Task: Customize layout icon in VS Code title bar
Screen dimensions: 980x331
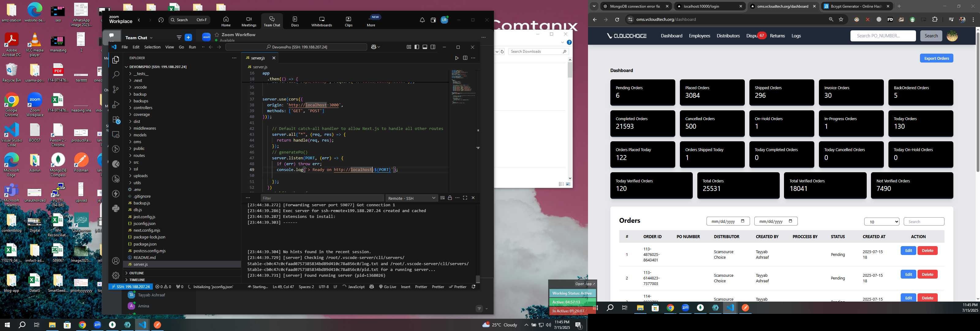Action: coord(409,47)
